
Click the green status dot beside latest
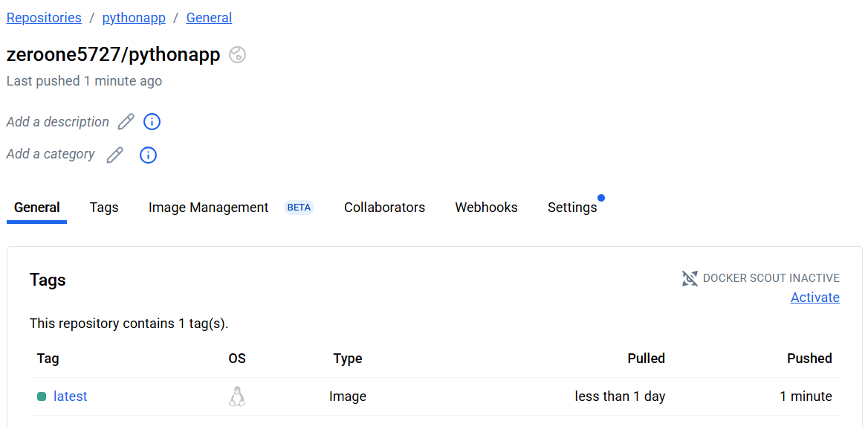[x=42, y=396]
